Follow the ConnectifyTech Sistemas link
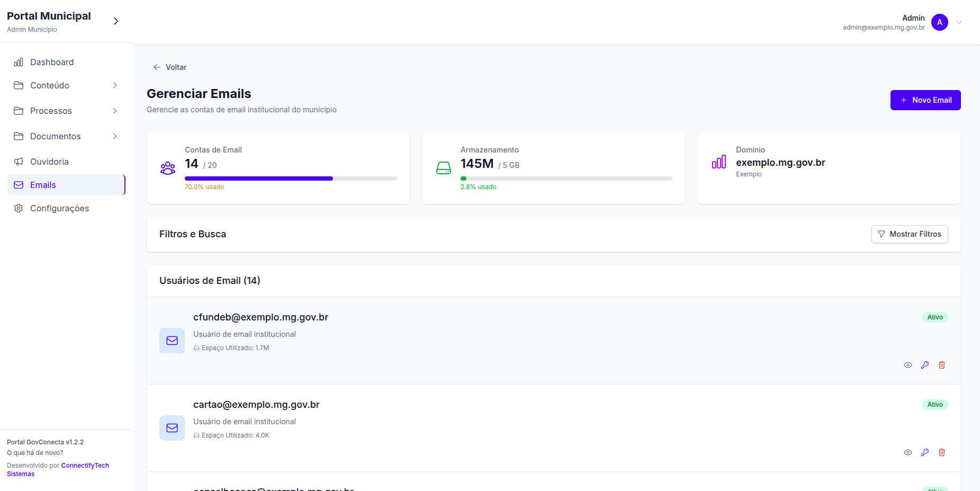980x491 pixels. click(x=85, y=466)
